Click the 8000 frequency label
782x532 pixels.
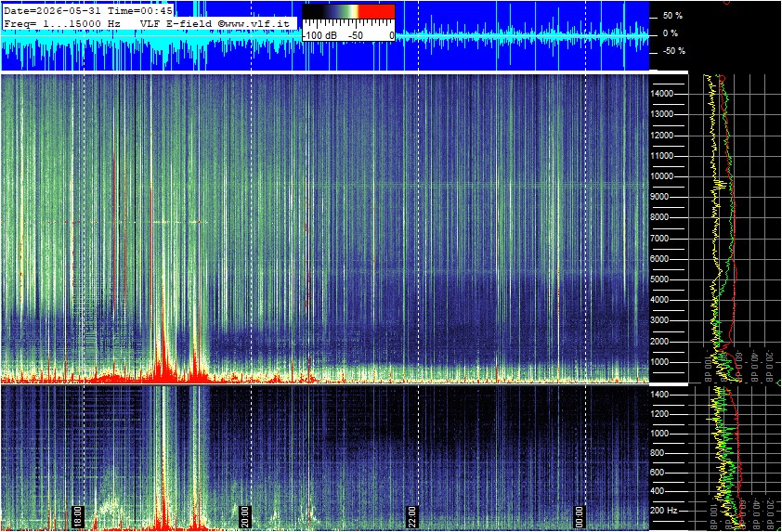659,217
